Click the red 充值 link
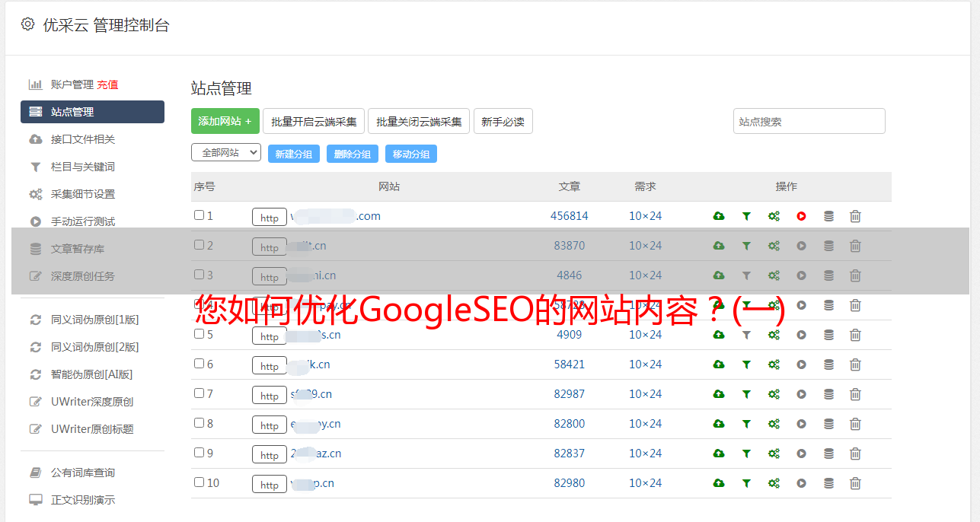The height and width of the screenshot is (522, 980). point(107,84)
